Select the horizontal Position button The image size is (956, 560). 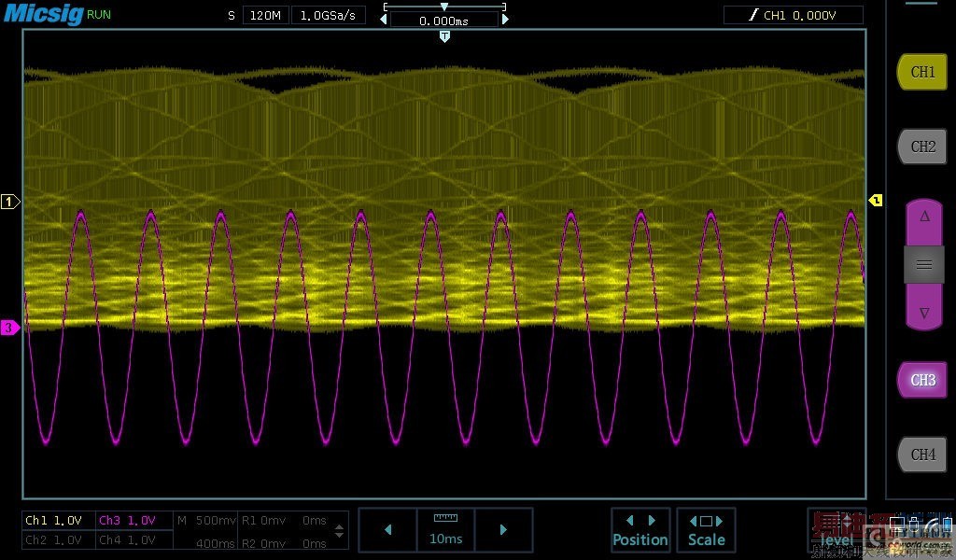[640, 530]
